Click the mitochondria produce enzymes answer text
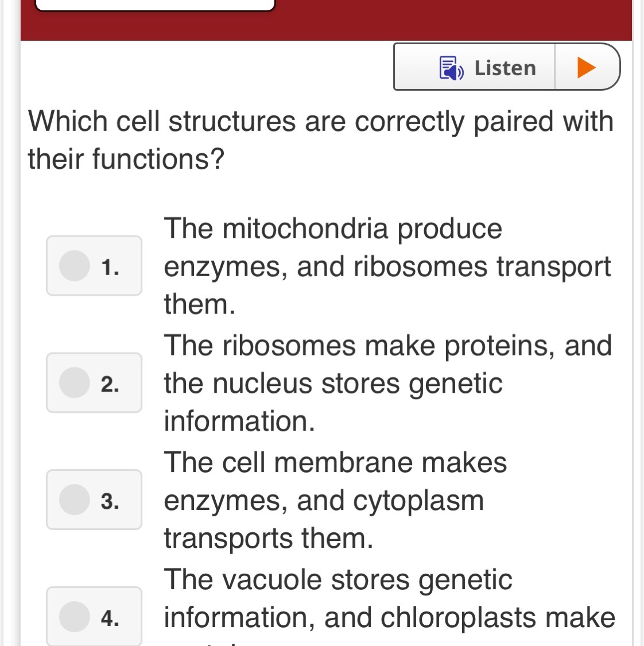Viewport: 644px width, 646px height. [x=387, y=266]
